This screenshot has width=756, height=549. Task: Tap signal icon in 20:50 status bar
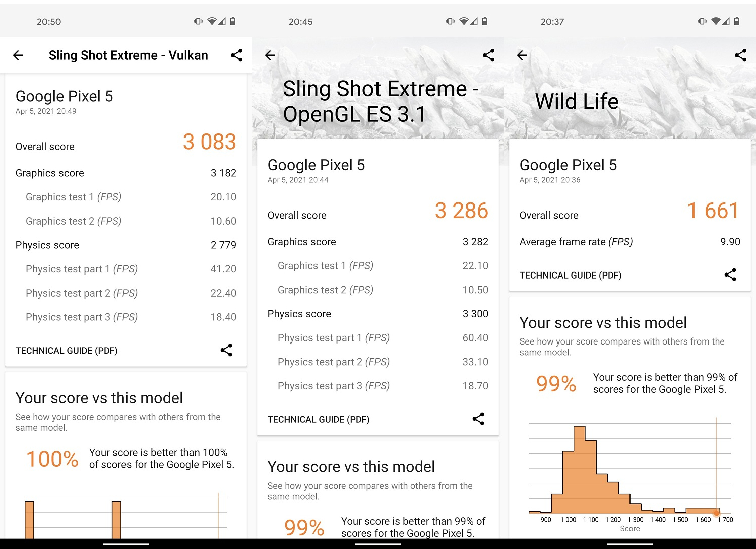point(222,21)
